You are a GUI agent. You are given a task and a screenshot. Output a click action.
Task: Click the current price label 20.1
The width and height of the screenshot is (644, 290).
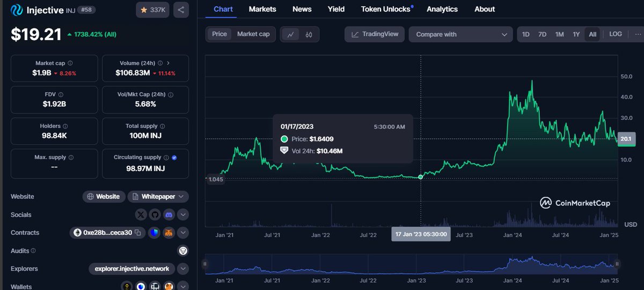pos(627,139)
